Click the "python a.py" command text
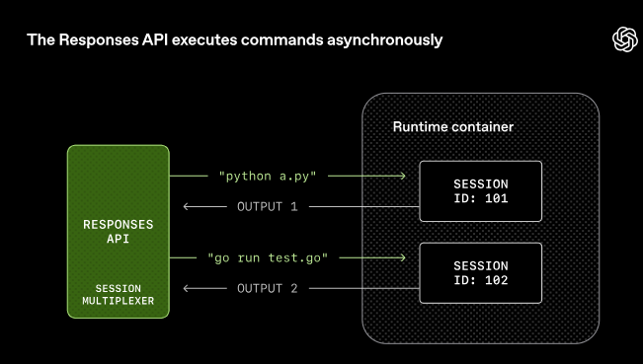The height and width of the screenshot is (364, 643). 268,176
